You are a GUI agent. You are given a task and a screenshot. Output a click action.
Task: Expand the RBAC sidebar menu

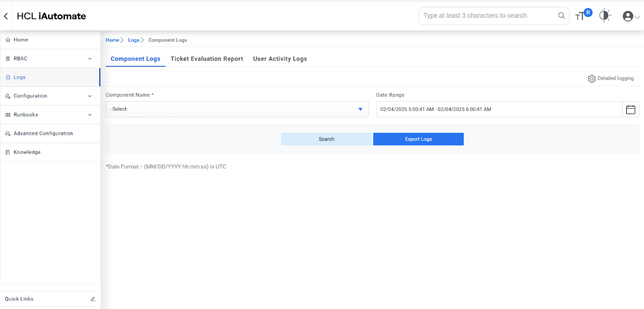click(x=90, y=58)
